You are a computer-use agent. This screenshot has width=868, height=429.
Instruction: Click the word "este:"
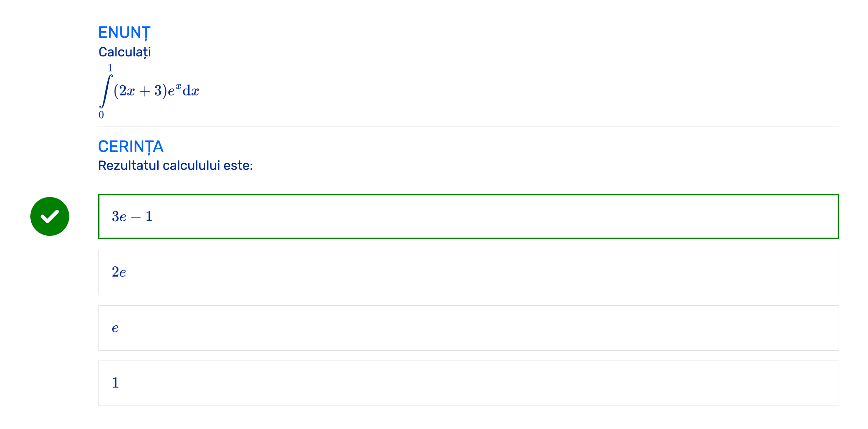[238, 166]
